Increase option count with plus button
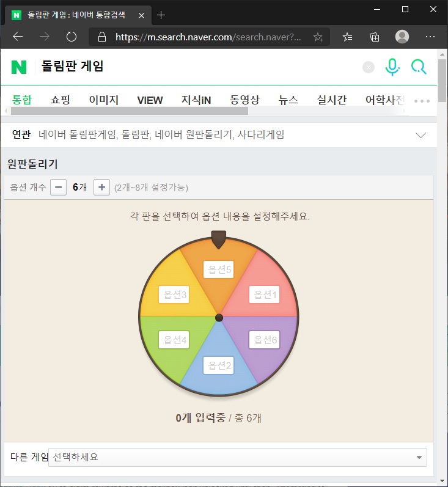 (101, 187)
